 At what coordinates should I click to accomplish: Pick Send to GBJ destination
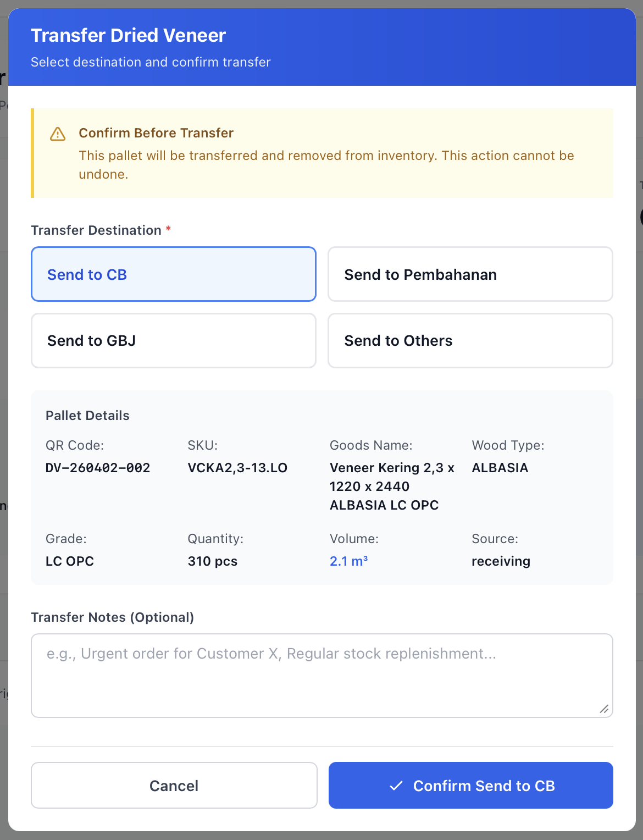click(x=174, y=341)
